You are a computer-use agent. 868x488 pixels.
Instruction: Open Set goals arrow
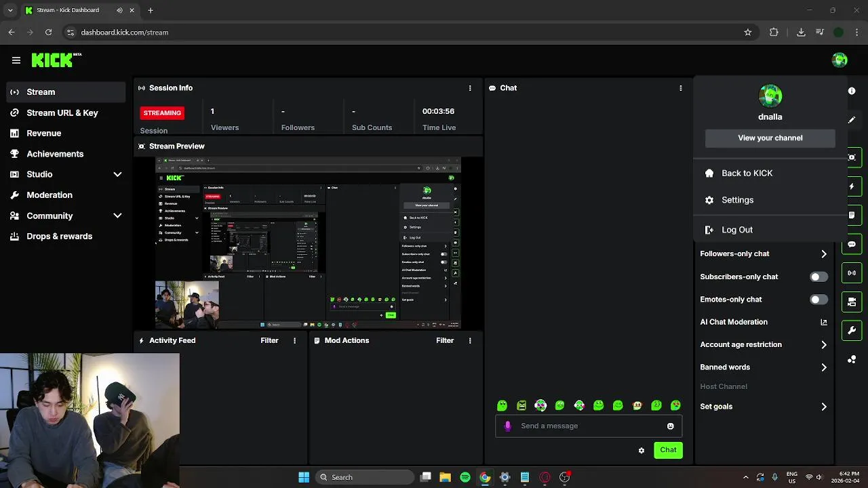pyautogui.click(x=824, y=407)
